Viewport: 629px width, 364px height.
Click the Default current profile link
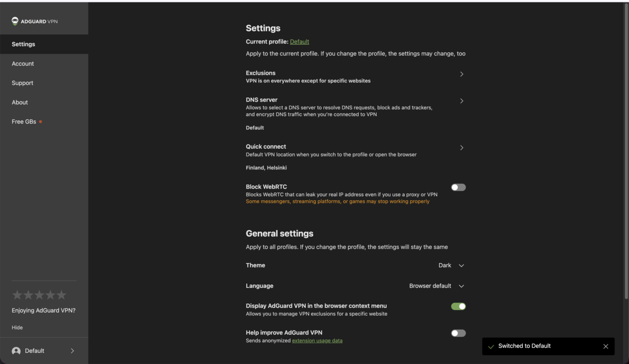click(299, 42)
